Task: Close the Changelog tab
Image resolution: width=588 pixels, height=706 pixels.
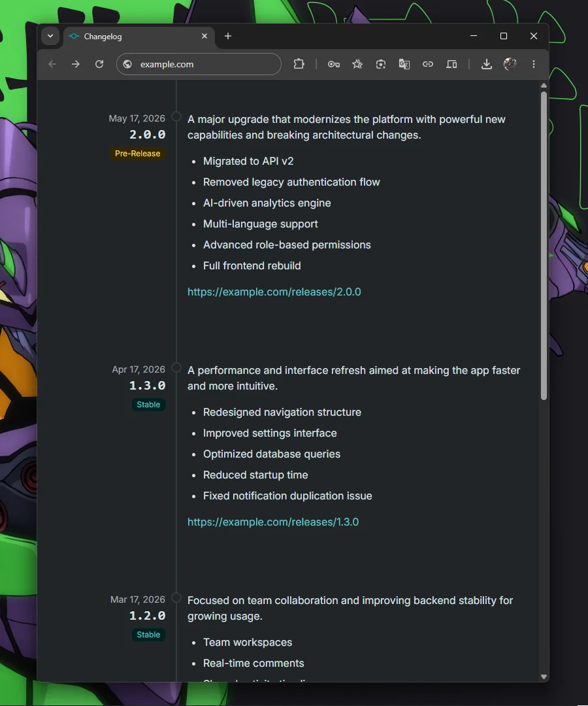Action: [204, 36]
